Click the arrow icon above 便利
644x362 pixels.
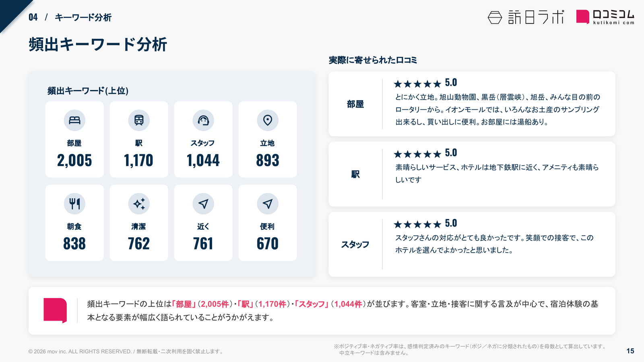(268, 204)
